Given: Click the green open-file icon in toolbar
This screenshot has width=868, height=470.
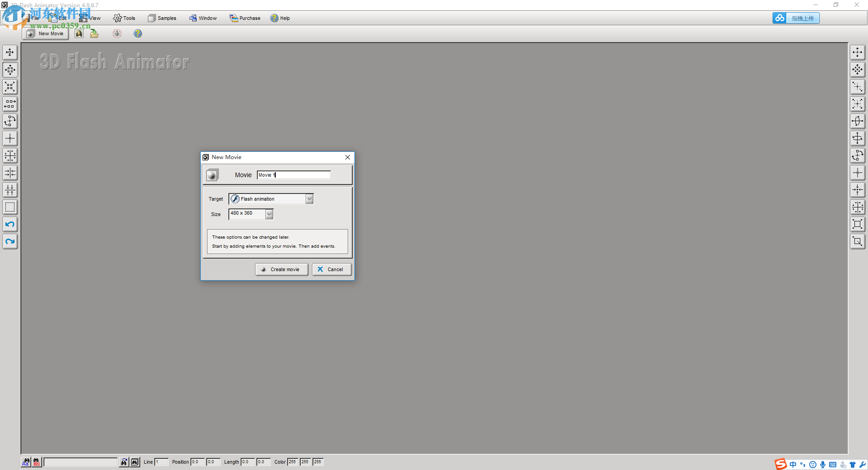Looking at the screenshot, I should tap(94, 33).
